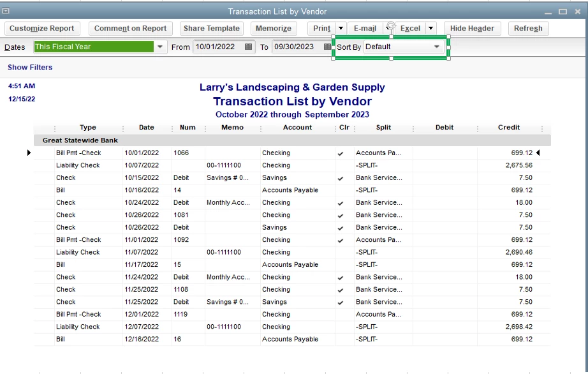Click the 11/24/2022 date cell
Viewport: 588px width, 374px height.
click(x=142, y=277)
